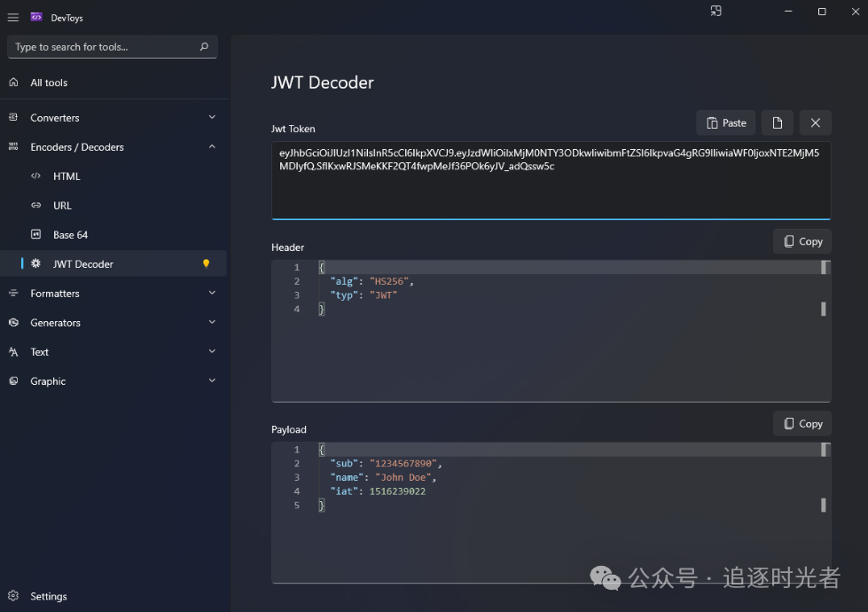868x612 pixels.
Task: Click the search magnifier icon
Action: coord(204,47)
